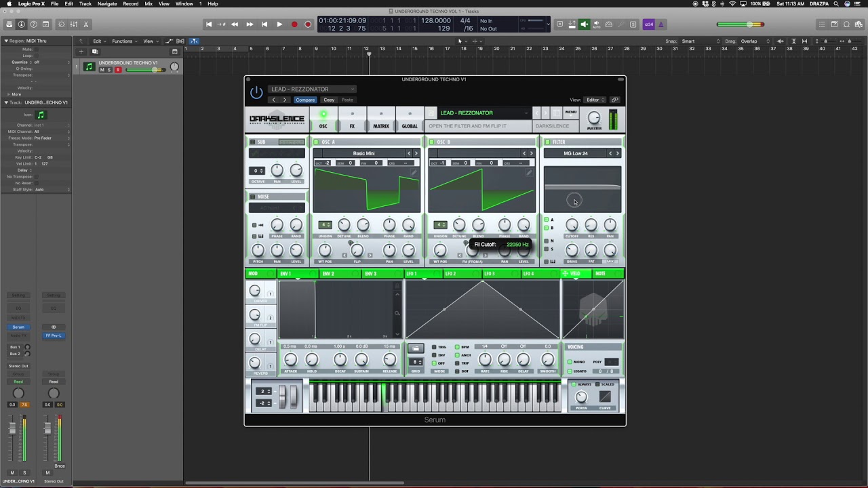Image resolution: width=868 pixels, height=488 pixels.
Task: Click the Darksilence logo in Serum
Action: coord(277,119)
